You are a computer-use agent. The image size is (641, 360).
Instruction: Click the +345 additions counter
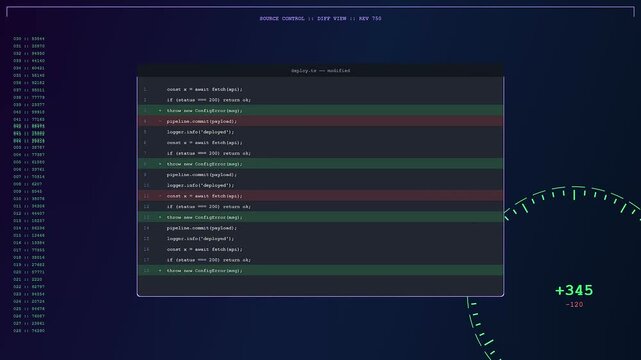(x=574, y=291)
